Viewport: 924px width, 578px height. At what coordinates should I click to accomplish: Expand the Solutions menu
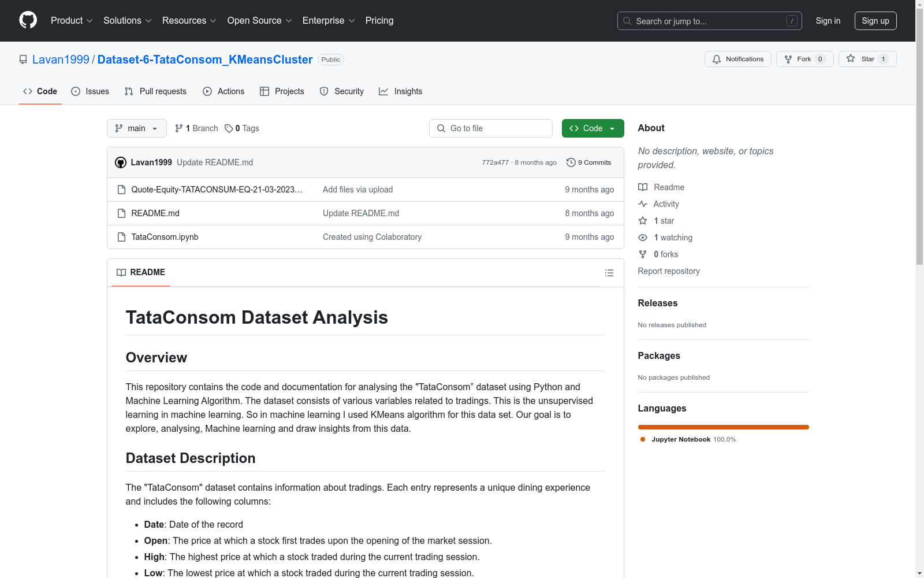(128, 21)
